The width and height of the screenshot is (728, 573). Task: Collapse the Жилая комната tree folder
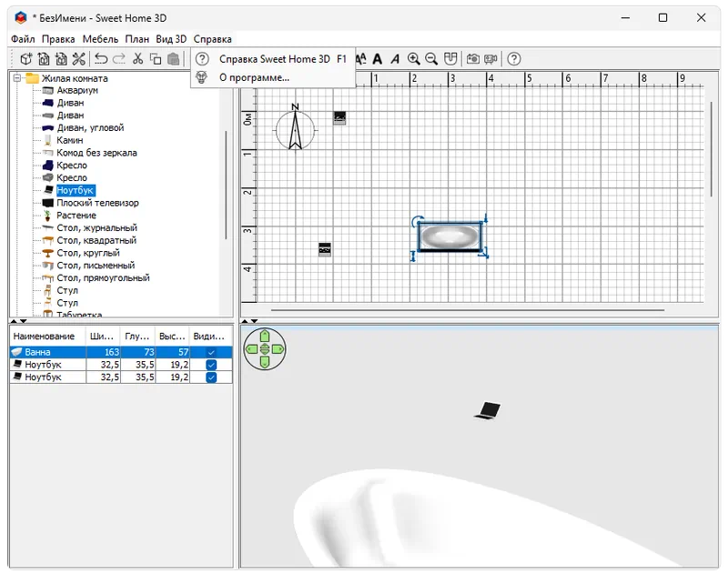coord(17,77)
